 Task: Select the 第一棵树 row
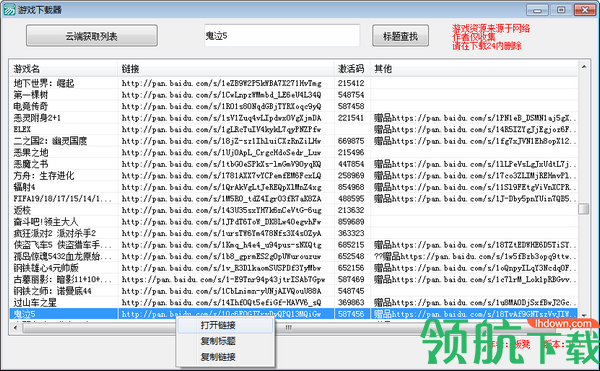293,95
